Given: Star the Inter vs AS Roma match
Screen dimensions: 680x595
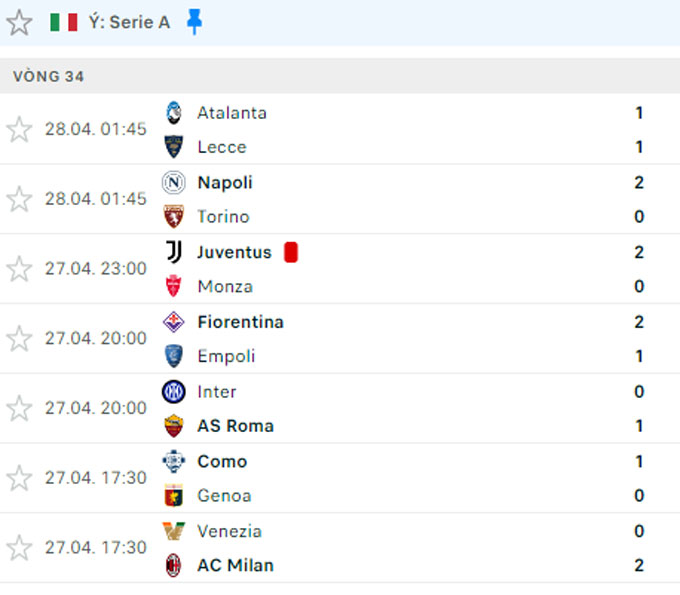Looking at the screenshot, I should click(x=19, y=409).
